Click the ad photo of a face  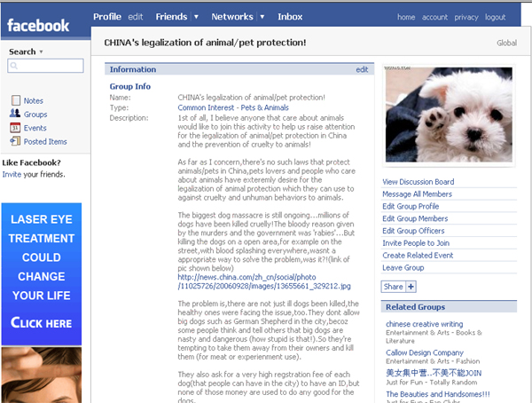pos(42,375)
